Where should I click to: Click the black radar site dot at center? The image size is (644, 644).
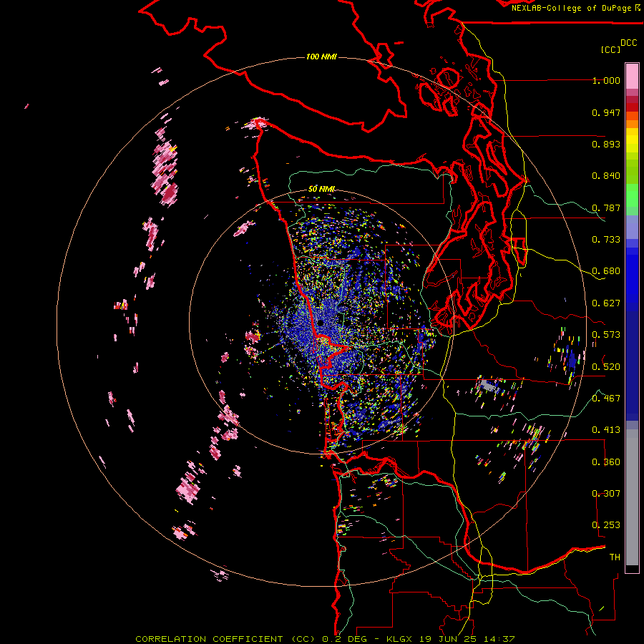coord(320,323)
